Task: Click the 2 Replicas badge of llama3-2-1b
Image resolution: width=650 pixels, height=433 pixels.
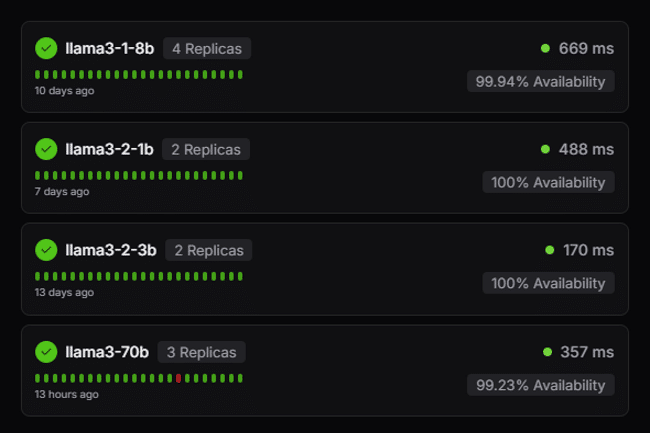Action: (206, 149)
